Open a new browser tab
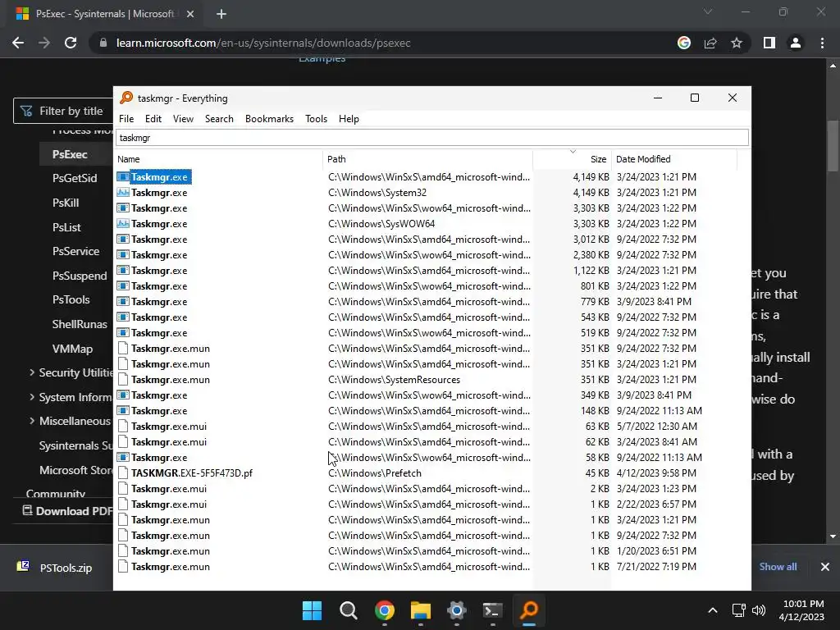 click(x=221, y=14)
